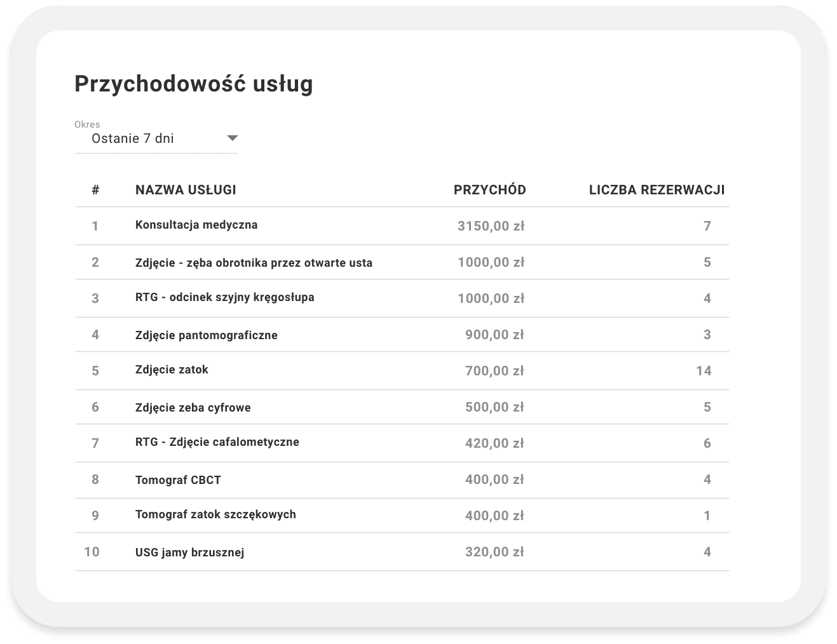This screenshot has width=837, height=644.
Task: Click the 'Przychodowość usług' page heading
Action: tap(194, 84)
